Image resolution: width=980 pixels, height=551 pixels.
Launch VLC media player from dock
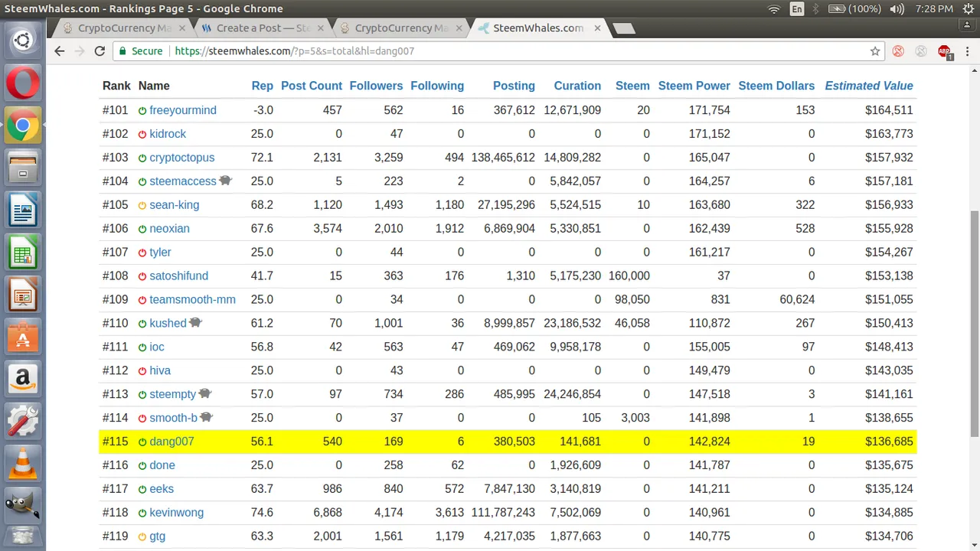click(x=23, y=464)
